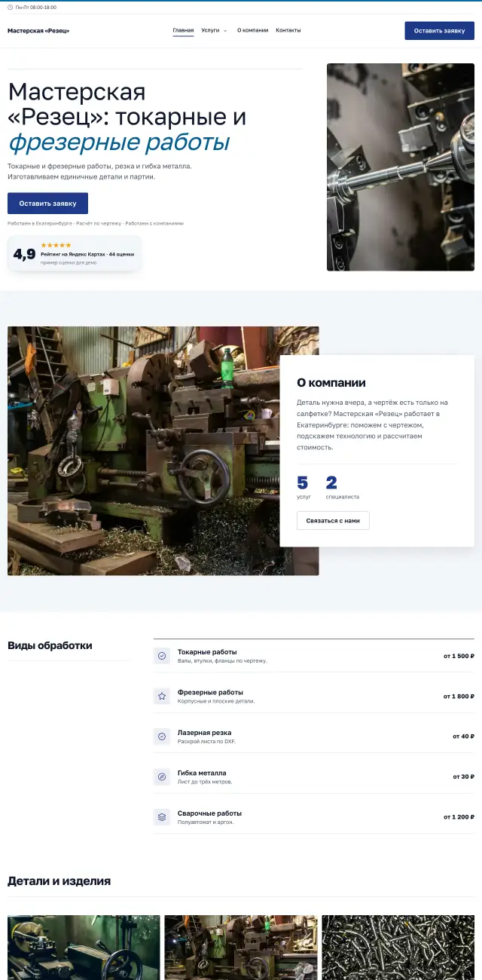Click the Корпусные и плоские детали description
The height and width of the screenshot is (980, 482).
click(x=216, y=701)
